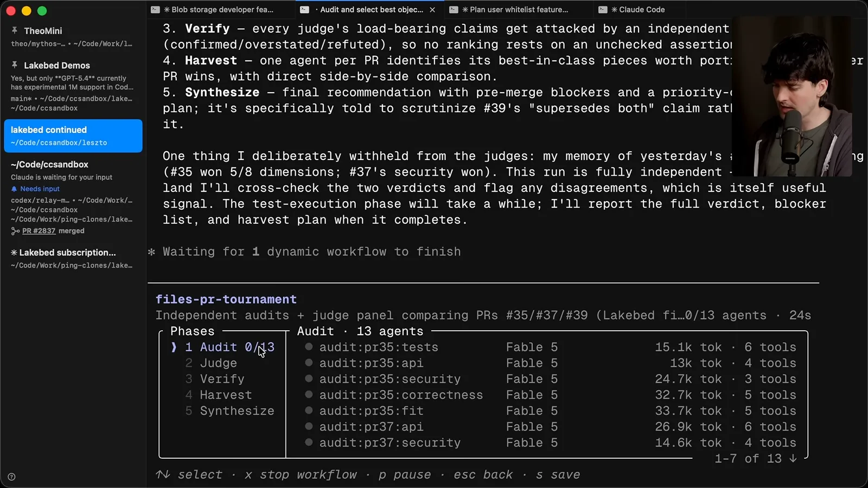Screen dimensions: 868x488
Task: Click terminal icon on Claude Code tab
Action: [x=603, y=9]
